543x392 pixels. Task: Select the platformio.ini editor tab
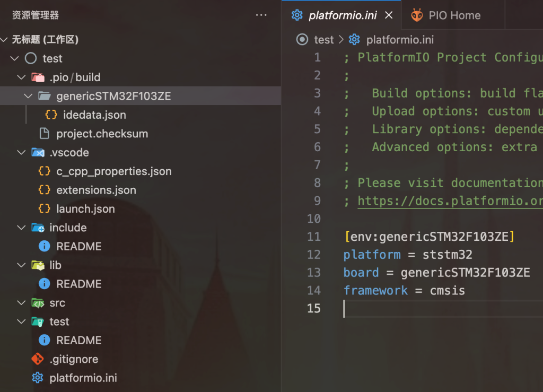click(x=343, y=15)
